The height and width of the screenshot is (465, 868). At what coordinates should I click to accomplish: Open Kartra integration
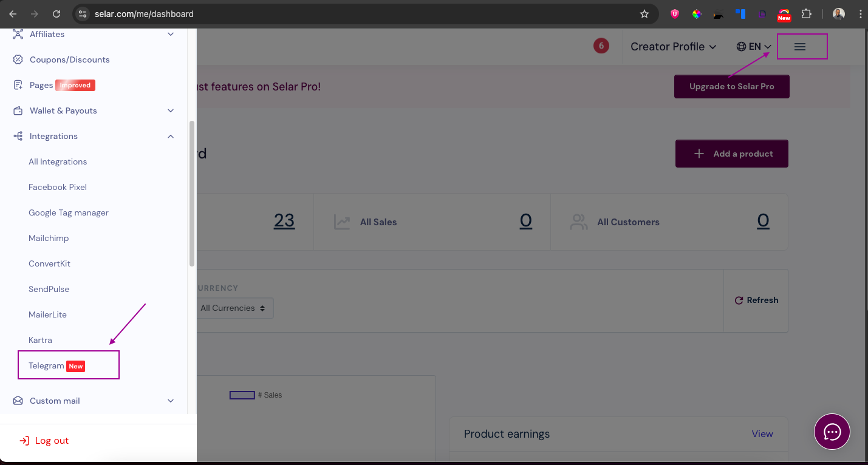(40, 340)
